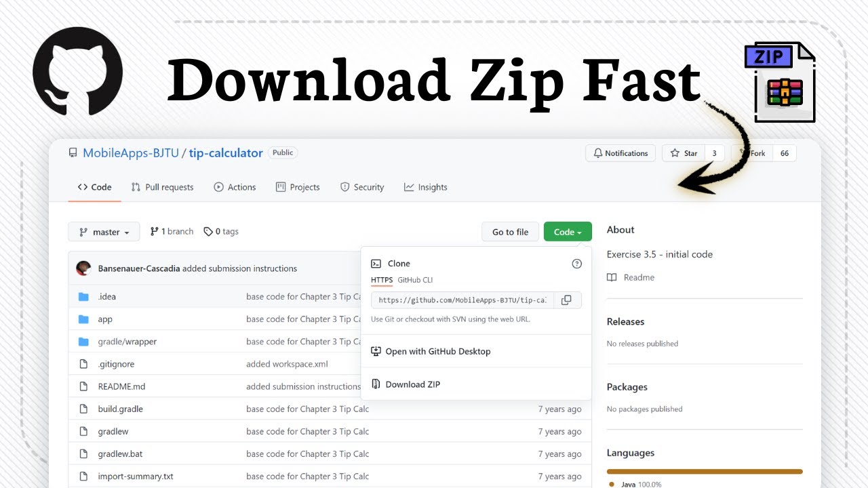
Task: Open the README.md file name
Action: (x=122, y=386)
